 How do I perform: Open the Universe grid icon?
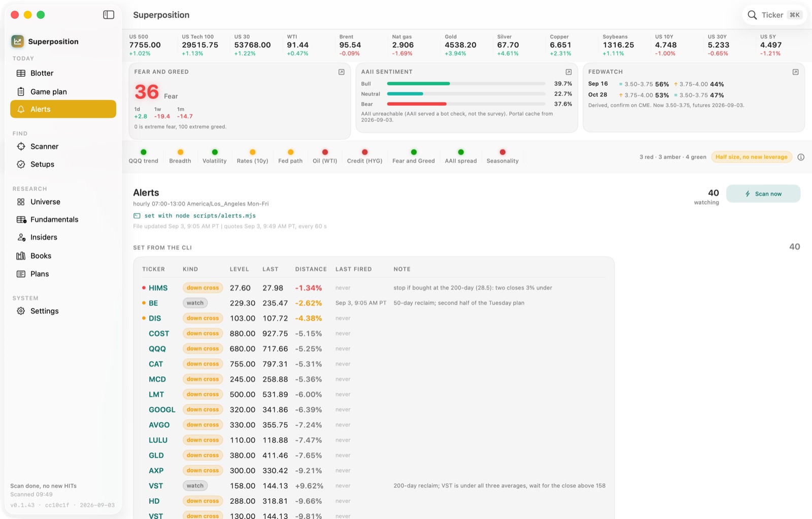pyautogui.click(x=21, y=202)
